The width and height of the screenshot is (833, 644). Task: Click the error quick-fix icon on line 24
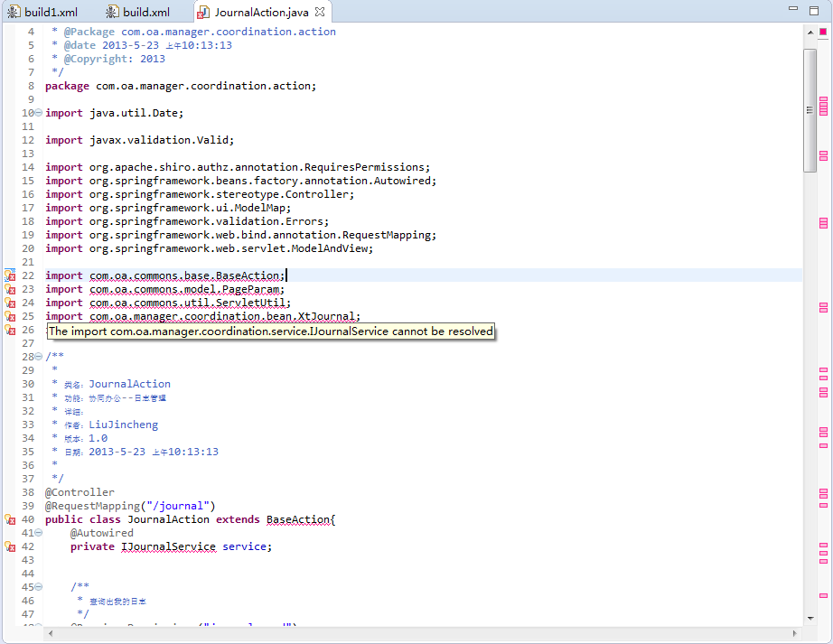(x=10, y=303)
